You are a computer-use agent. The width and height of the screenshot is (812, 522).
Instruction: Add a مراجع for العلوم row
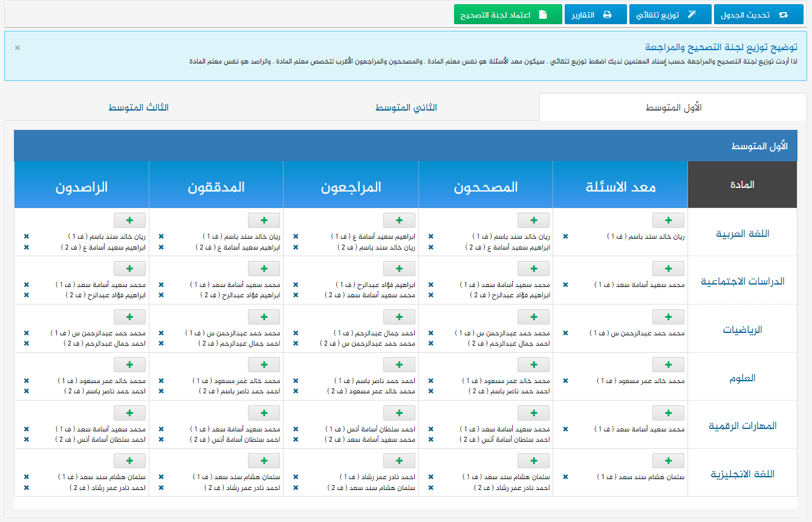coord(399,364)
